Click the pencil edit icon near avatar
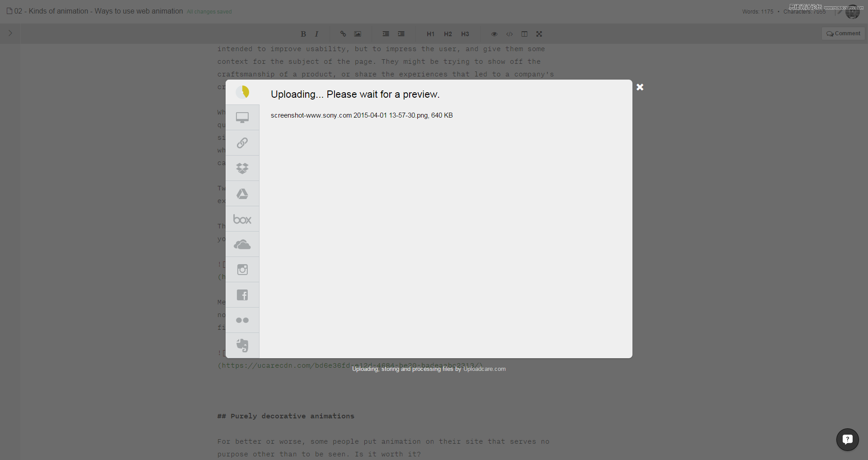The image size is (868, 460). 840,12
